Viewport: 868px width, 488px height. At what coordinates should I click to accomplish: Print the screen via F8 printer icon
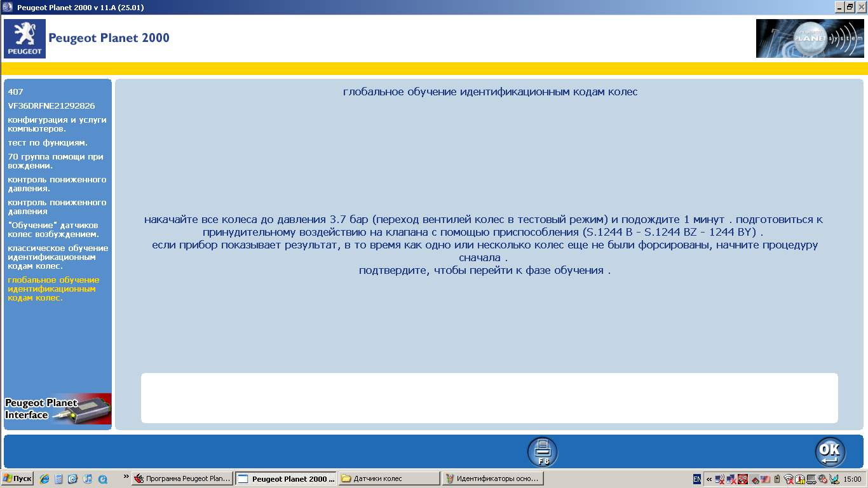pyautogui.click(x=542, y=452)
